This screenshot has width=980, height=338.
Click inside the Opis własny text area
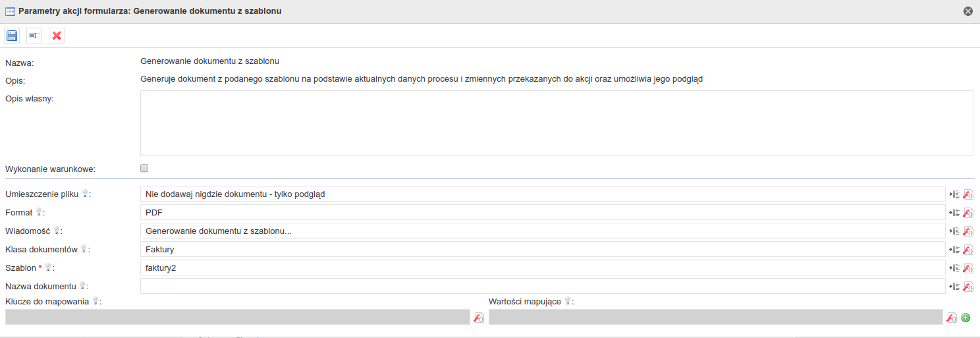[x=556, y=123]
